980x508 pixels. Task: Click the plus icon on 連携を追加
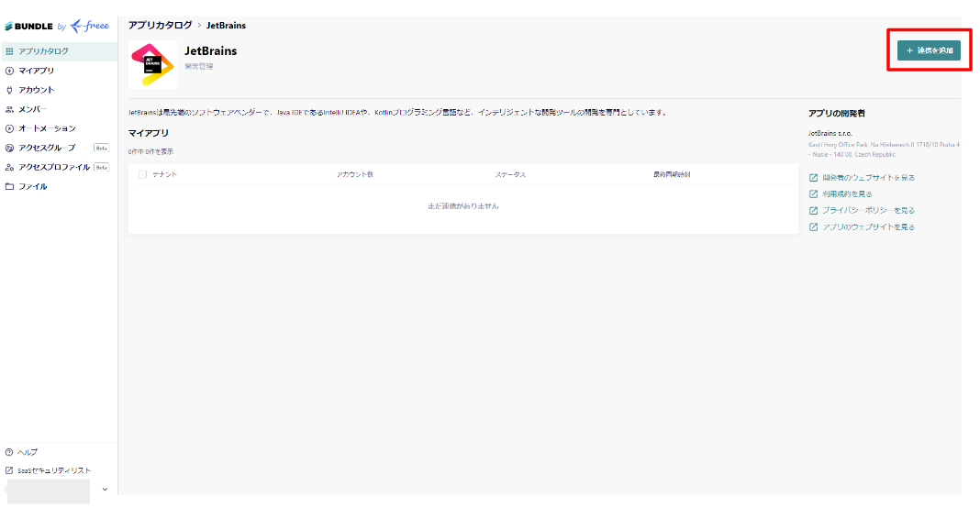[909, 50]
